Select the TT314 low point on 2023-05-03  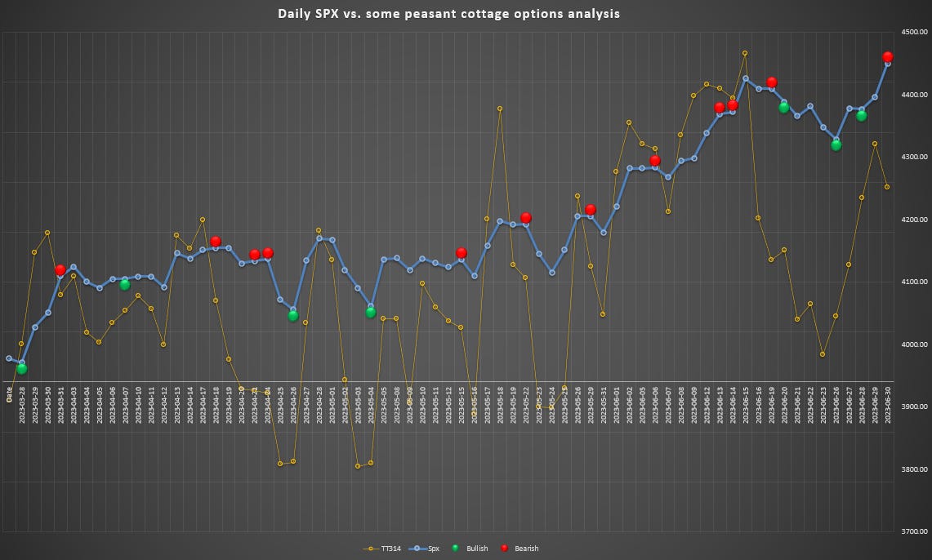point(358,466)
